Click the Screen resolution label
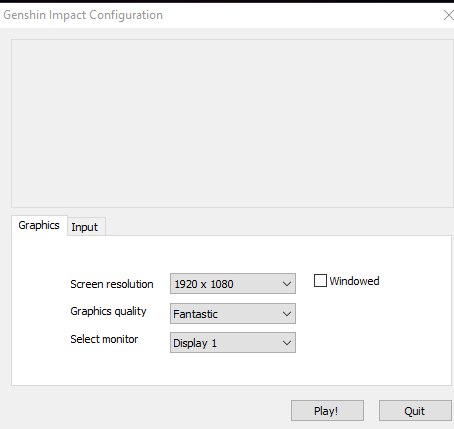This screenshot has width=454, height=429. [x=112, y=284]
